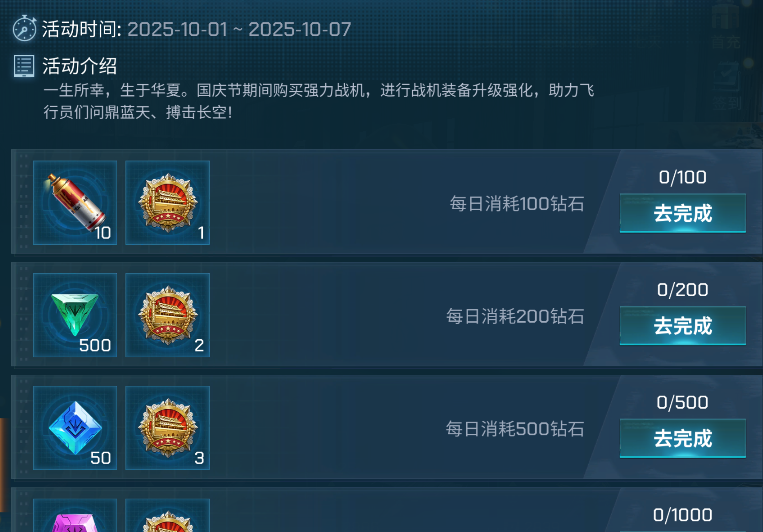This screenshot has width=763, height=532.
Task: Tap the medal icon in the 0/1000 row
Action: 167,515
